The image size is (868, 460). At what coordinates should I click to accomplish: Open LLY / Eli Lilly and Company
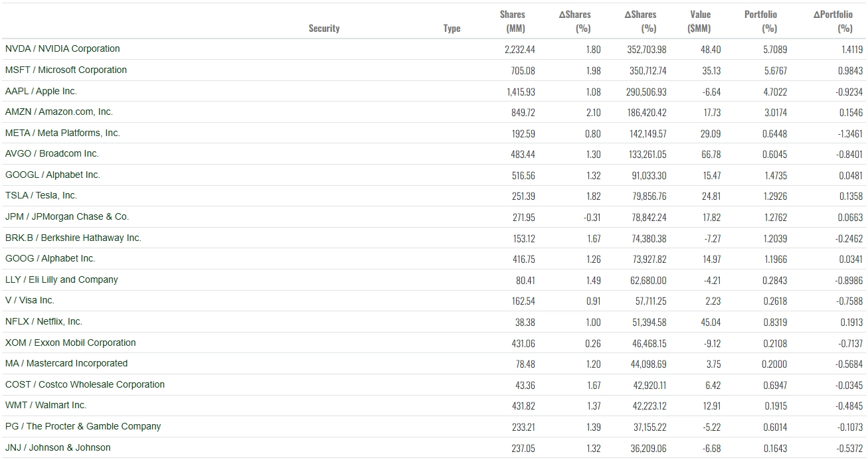[x=62, y=279]
